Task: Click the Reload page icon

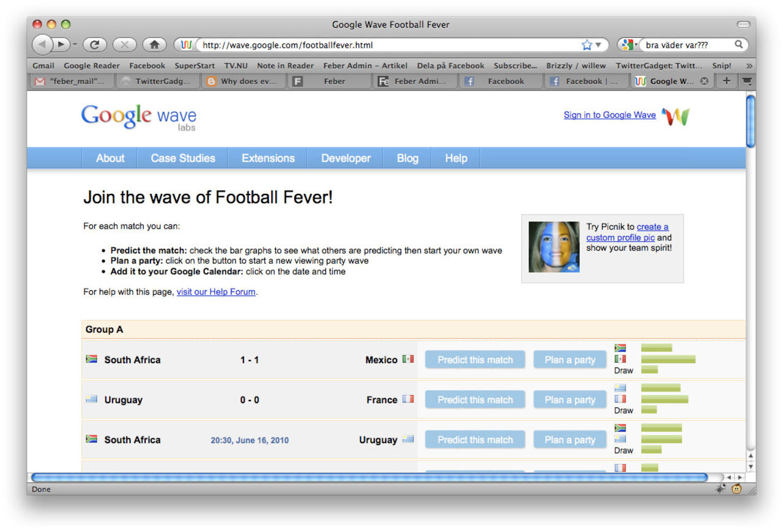Action: (x=95, y=45)
